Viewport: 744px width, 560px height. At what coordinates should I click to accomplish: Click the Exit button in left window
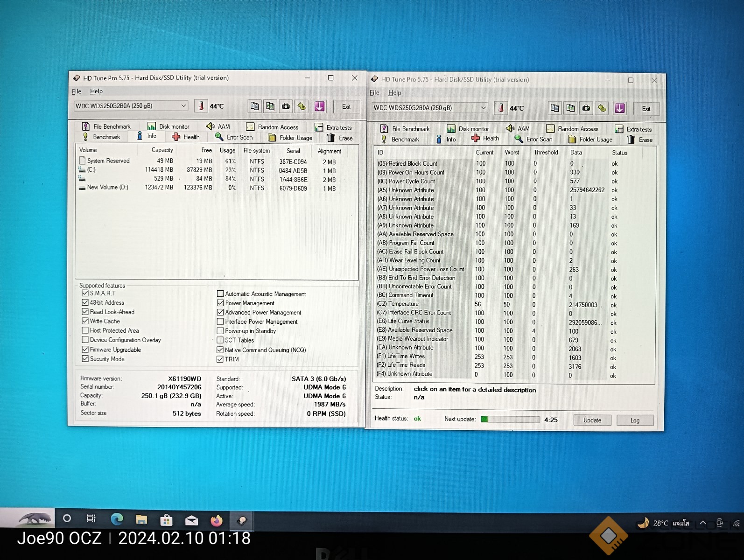(346, 106)
